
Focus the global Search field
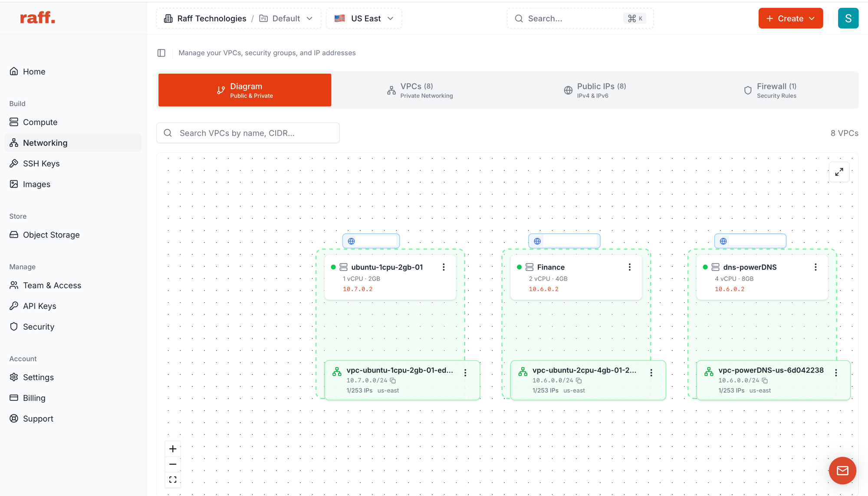pyautogui.click(x=580, y=18)
